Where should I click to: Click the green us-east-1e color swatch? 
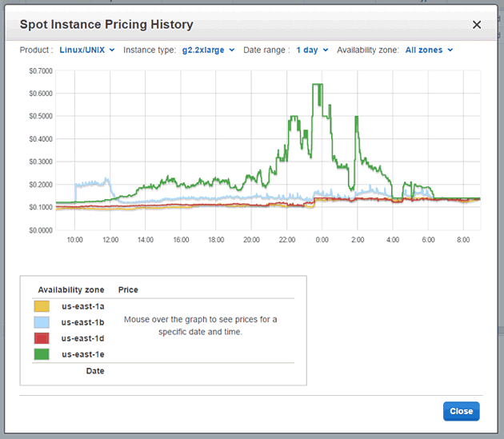[x=42, y=354]
